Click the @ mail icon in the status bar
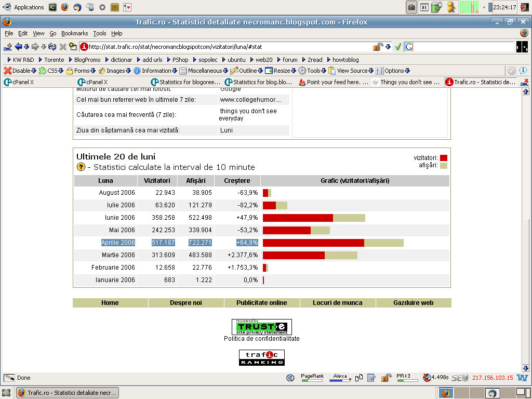The height and width of the screenshot is (399, 532). coord(290,378)
